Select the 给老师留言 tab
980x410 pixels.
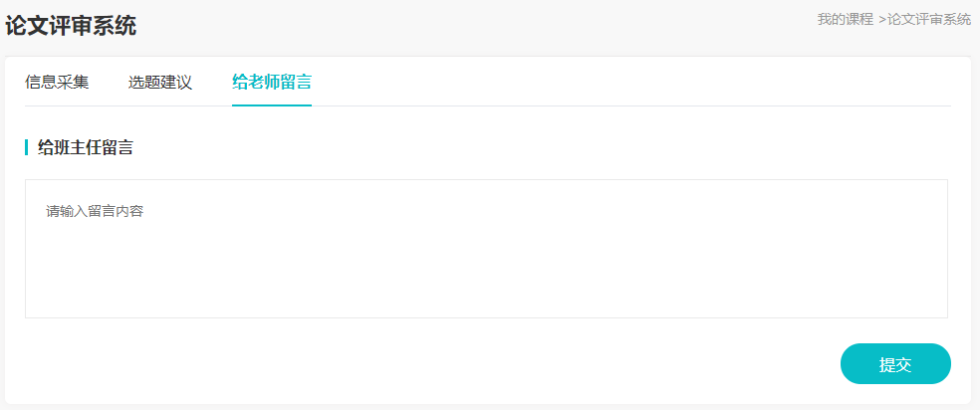[272, 82]
